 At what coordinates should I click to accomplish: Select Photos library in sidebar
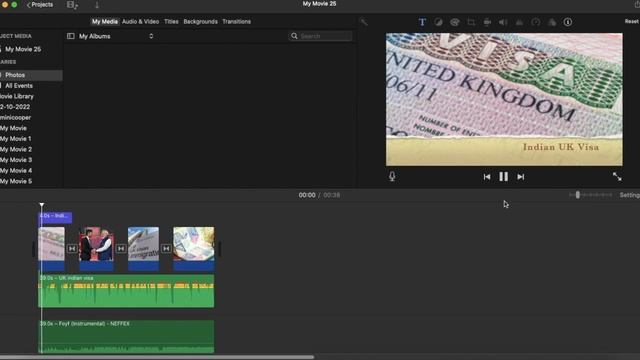click(31, 75)
